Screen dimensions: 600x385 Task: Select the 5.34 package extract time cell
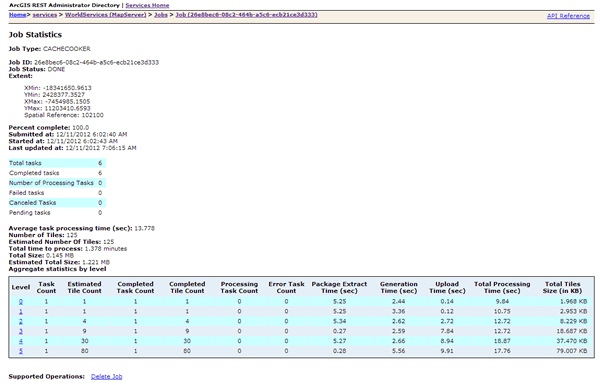point(339,321)
